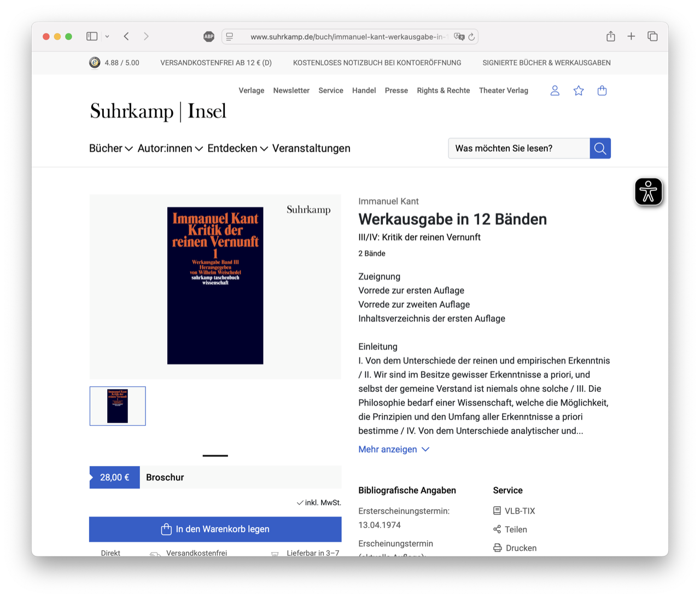Click In den Warenkorb legen button
Image resolution: width=700 pixels, height=598 pixels.
(x=215, y=529)
